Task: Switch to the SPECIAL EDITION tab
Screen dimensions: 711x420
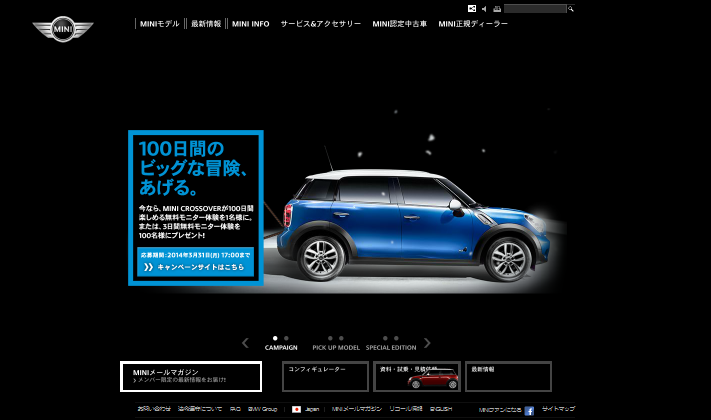Action: coord(391,347)
